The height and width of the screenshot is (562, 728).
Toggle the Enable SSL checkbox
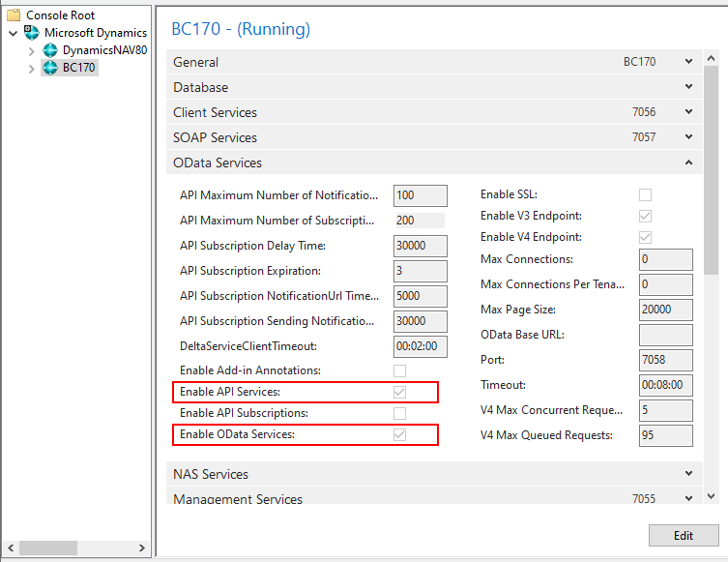tap(646, 195)
